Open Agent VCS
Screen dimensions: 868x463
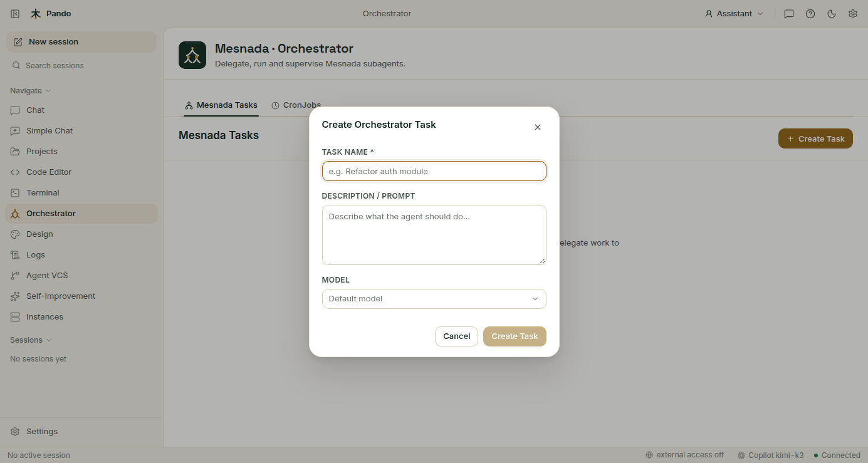(x=81, y=276)
